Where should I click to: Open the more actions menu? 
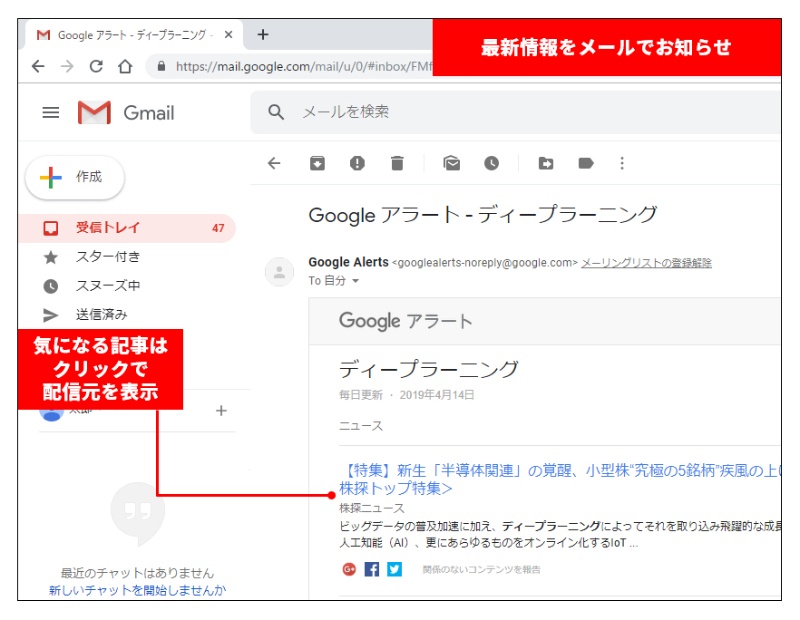[x=622, y=158]
